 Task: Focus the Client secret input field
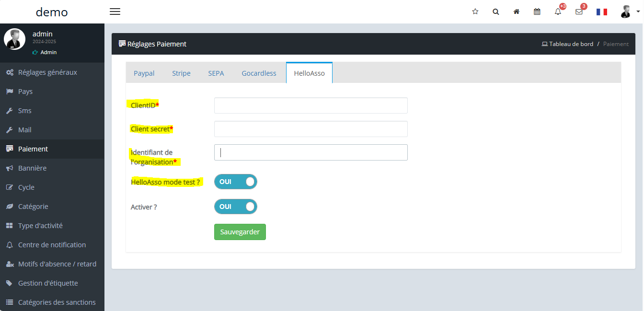click(311, 129)
